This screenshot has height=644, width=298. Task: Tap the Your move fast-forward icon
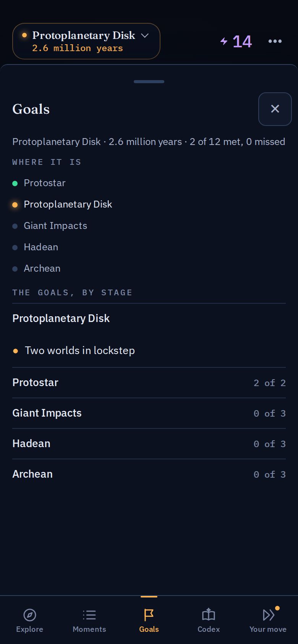268,615
